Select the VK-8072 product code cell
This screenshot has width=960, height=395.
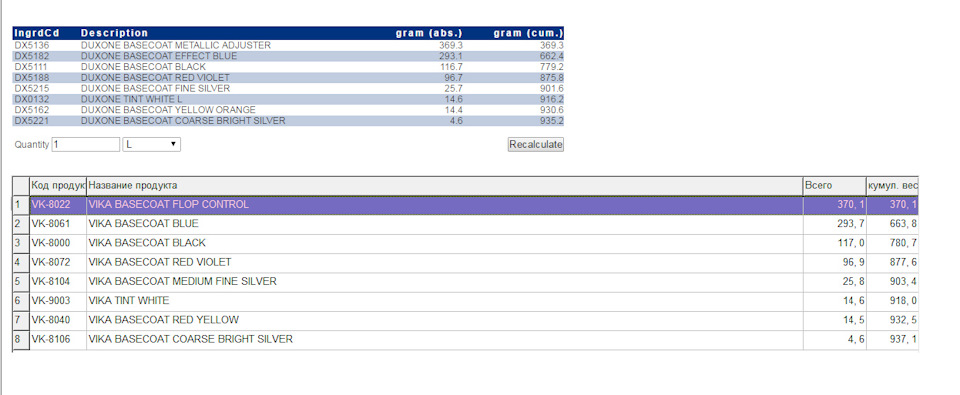tap(58, 262)
